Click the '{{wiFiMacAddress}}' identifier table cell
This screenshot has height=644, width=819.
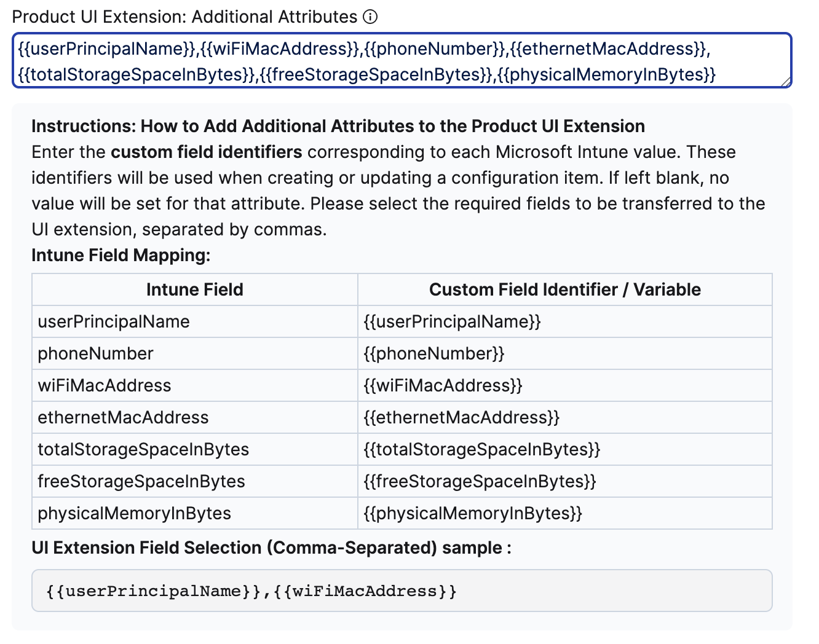[565, 385]
